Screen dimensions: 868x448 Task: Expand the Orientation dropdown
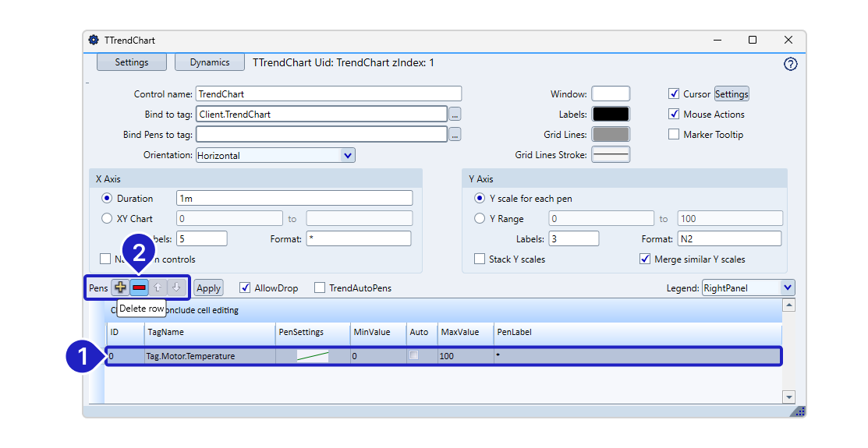348,155
